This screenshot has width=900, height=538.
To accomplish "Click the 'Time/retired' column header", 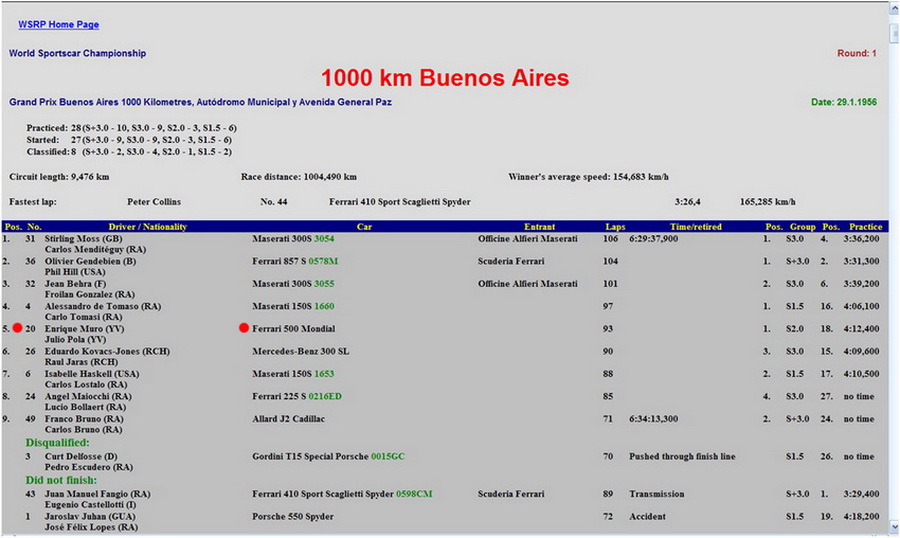I will pyautogui.click(x=696, y=227).
